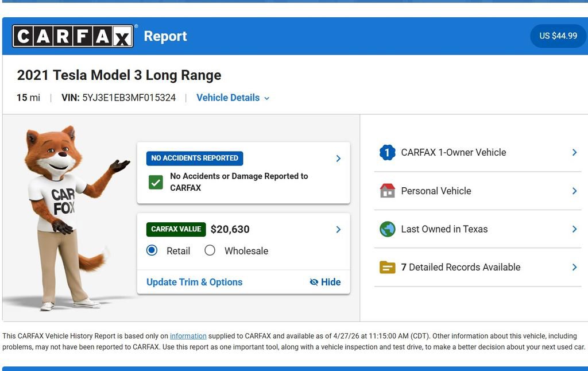Open Personal Vehicle row chevron
The width and height of the screenshot is (588, 371).
point(574,191)
